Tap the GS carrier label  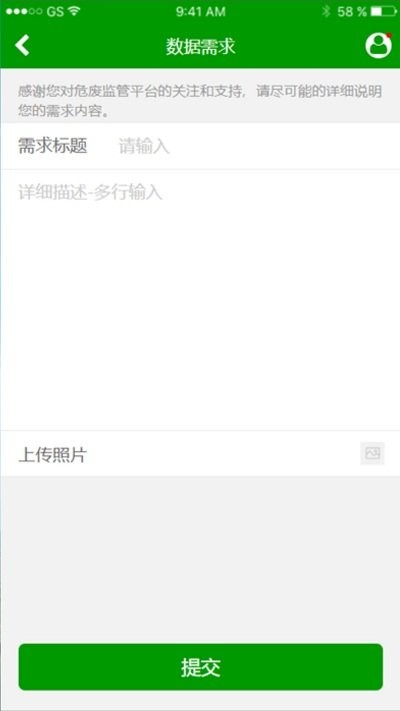55,12
